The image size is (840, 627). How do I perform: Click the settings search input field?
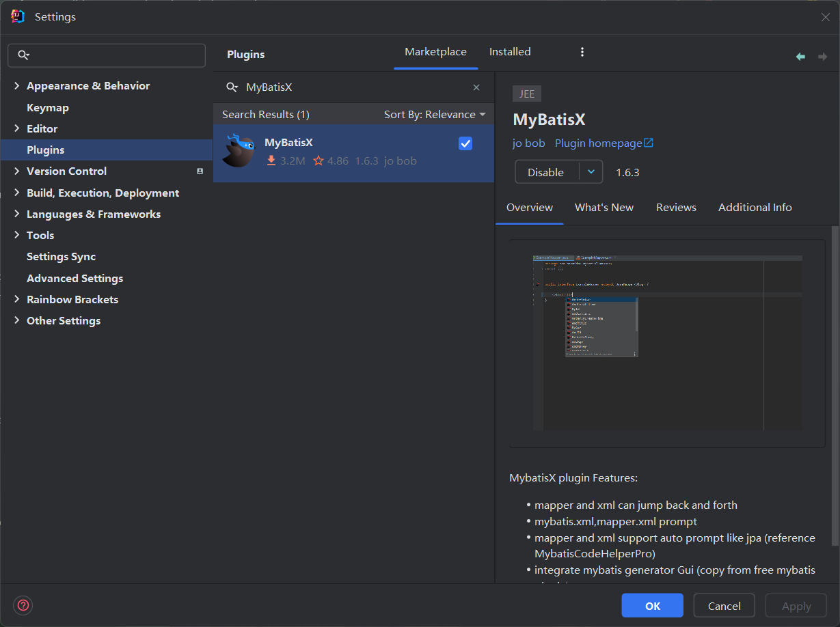tap(107, 55)
